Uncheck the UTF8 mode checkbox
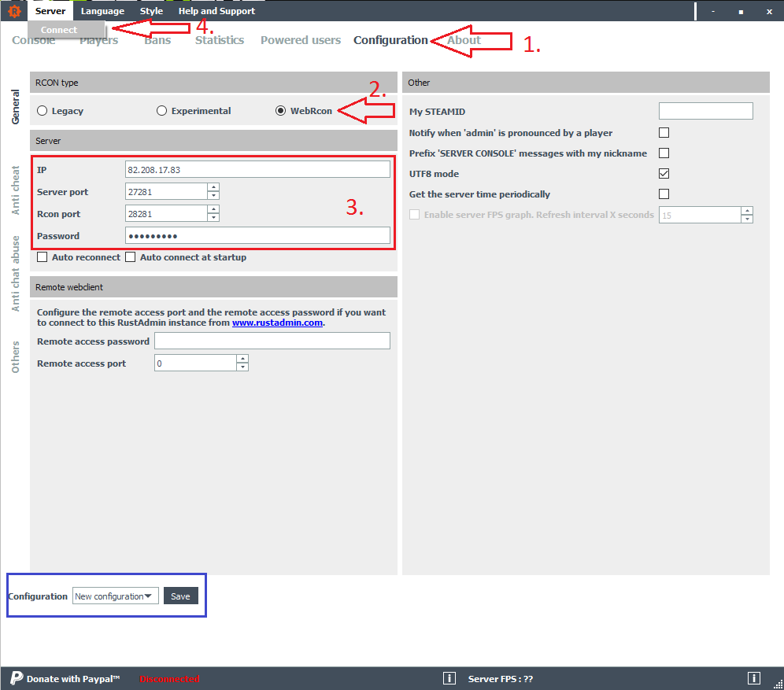The image size is (784, 690). point(664,174)
